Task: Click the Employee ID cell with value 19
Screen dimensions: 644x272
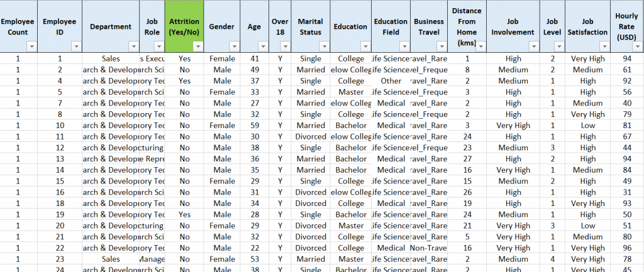Action: tap(60, 214)
